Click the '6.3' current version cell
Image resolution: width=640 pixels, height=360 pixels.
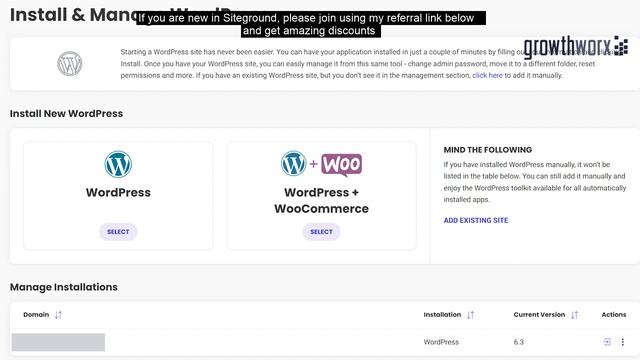pos(519,342)
